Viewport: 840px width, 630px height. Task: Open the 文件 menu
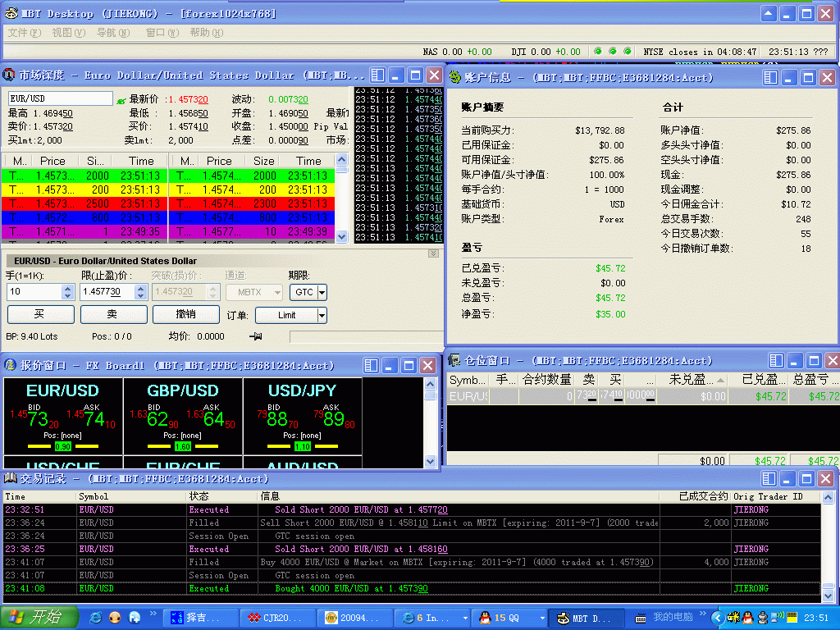pos(24,33)
